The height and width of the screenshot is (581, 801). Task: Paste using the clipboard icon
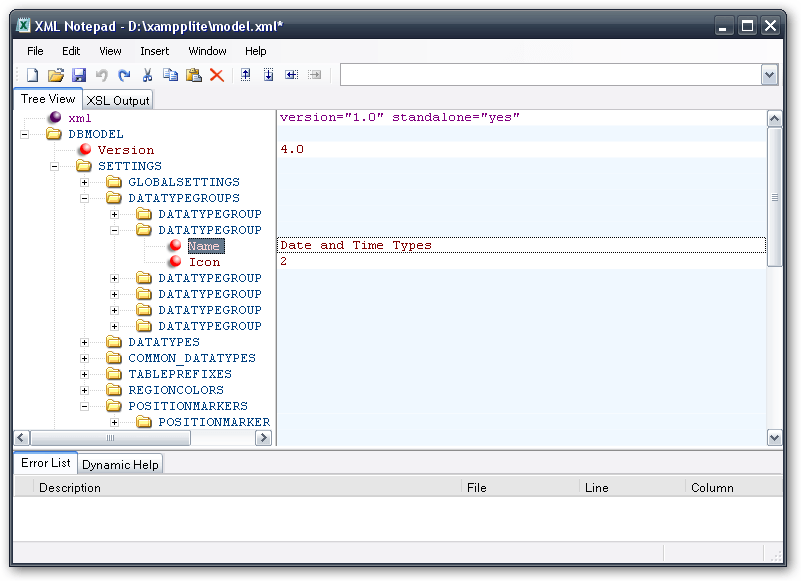pyautogui.click(x=194, y=75)
